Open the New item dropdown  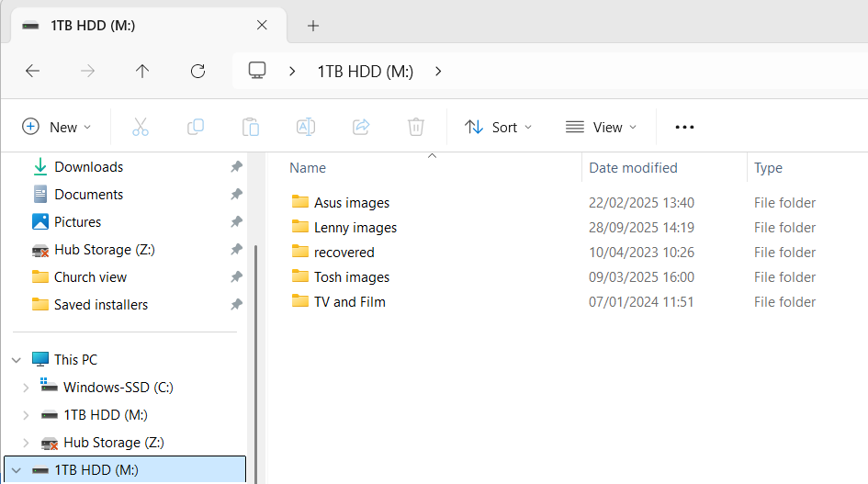(x=56, y=127)
